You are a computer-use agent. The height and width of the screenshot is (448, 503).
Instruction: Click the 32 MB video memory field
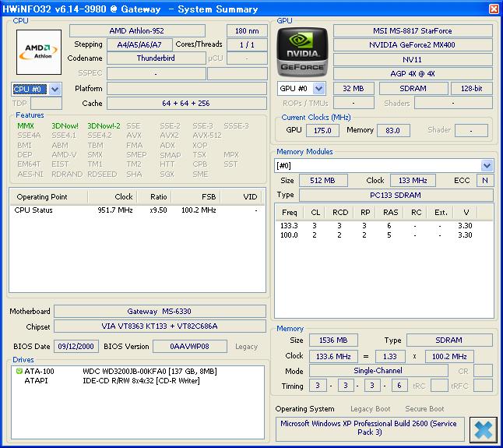[x=354, y=89]
